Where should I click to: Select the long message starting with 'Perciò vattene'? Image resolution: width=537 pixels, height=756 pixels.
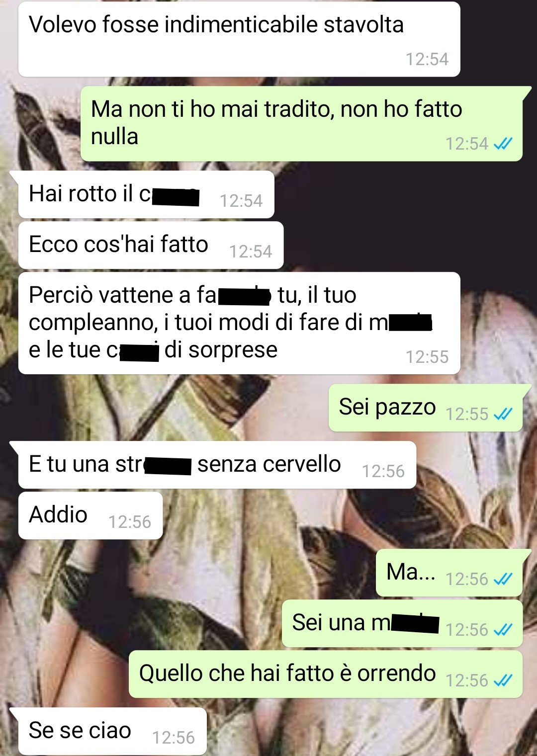[x=239, y=323]
